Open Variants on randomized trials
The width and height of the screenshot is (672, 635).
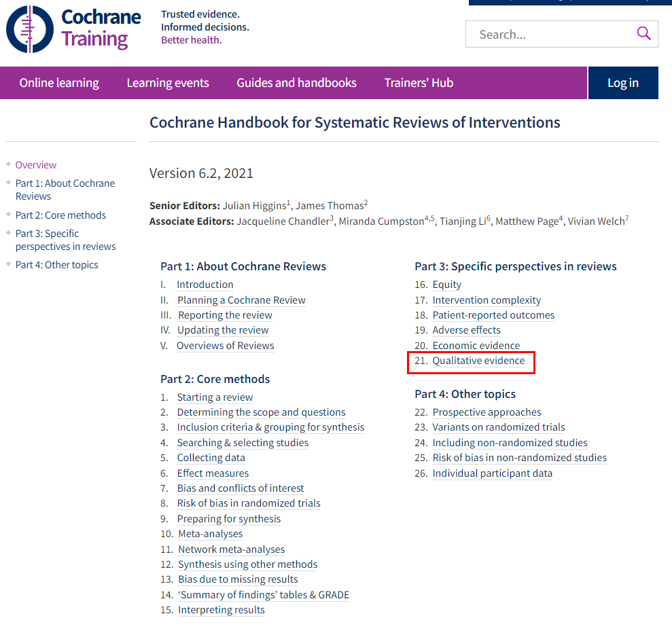click(499, 427)
